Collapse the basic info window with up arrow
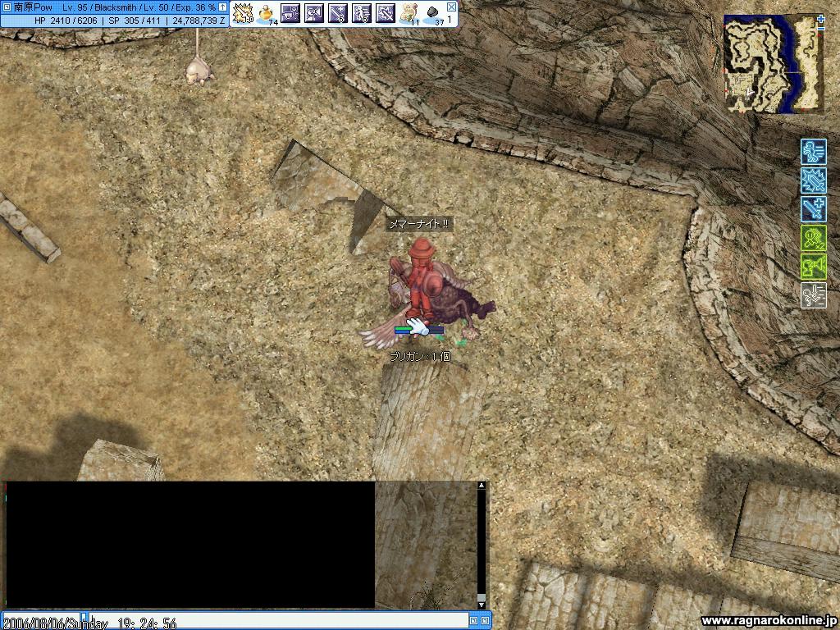This screenshot has height=630, width=840. pyautogui.click(x=222, y=7)
